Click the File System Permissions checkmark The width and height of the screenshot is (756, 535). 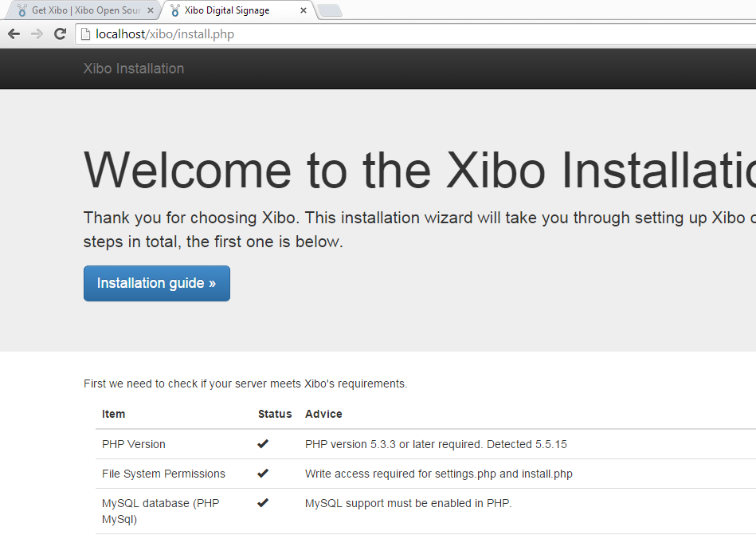[x=263, y=473]
